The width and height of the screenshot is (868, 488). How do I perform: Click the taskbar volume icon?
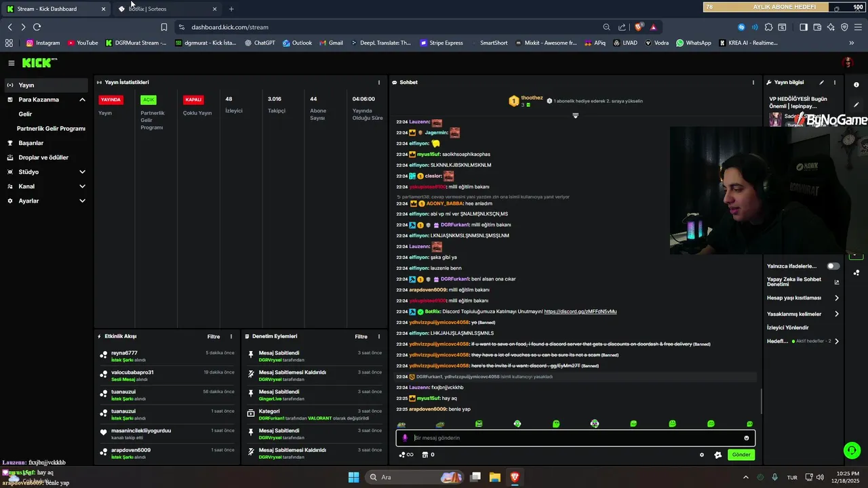821,477
